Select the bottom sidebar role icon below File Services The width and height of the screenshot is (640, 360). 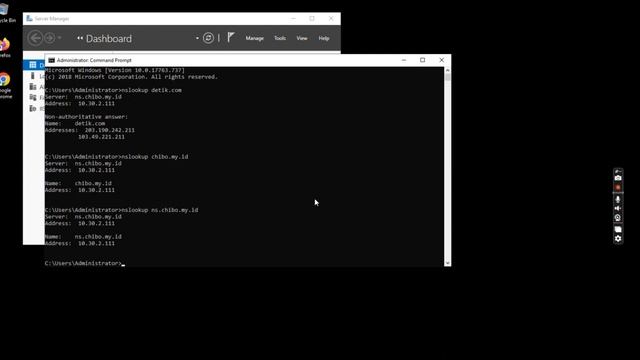point(33,108)
